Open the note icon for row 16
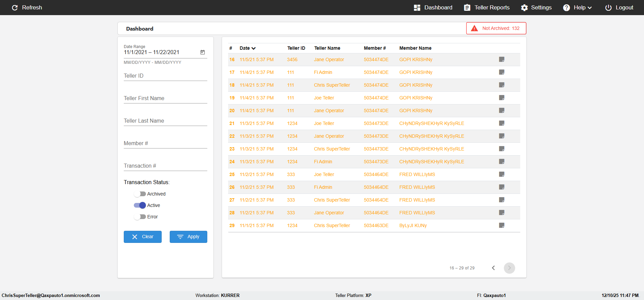644x300 pixels. coord(502,59)
